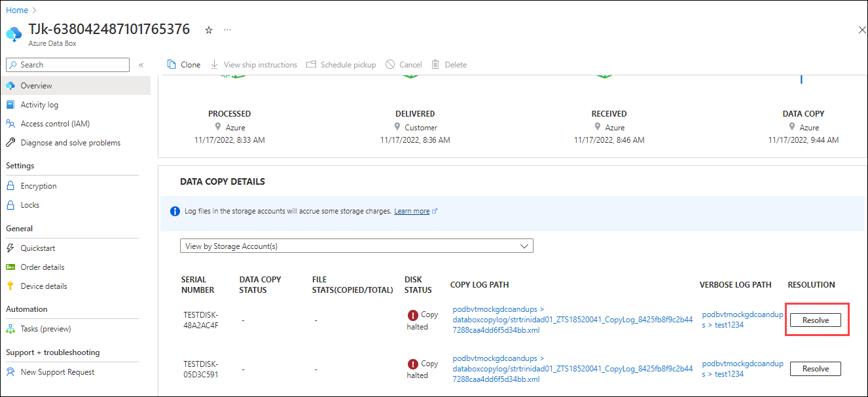Open Locks under Settings

point(30,204)
